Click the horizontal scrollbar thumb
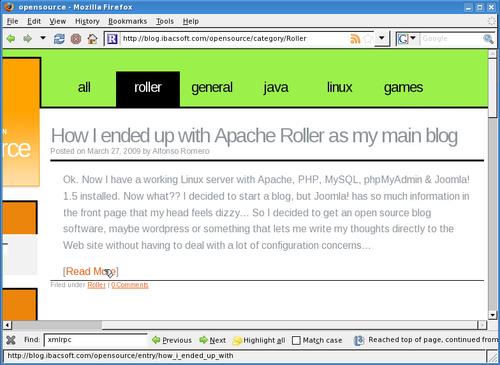 pos(57,325)
